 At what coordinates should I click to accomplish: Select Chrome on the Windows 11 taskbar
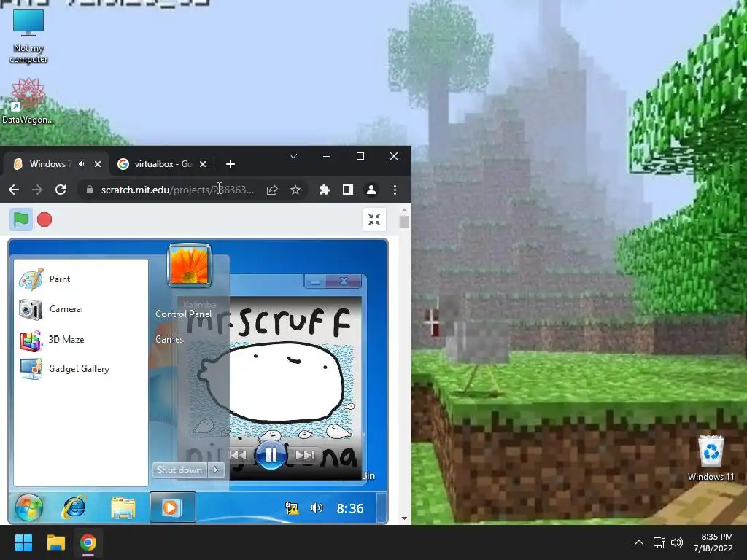(88, 542)
